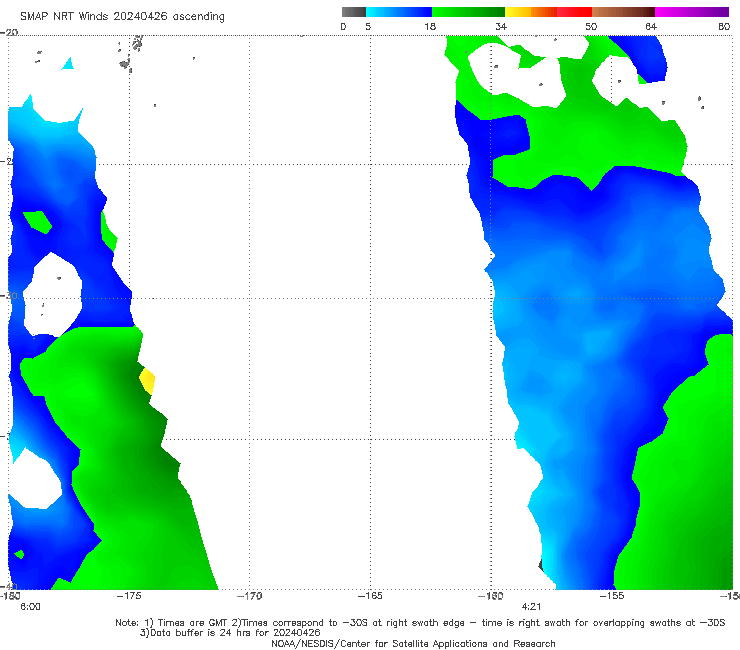Click the '-165' longitude axis label
The width and height of the screenshot is (740, 650).
pyautogui.click(x=370, y=596)
